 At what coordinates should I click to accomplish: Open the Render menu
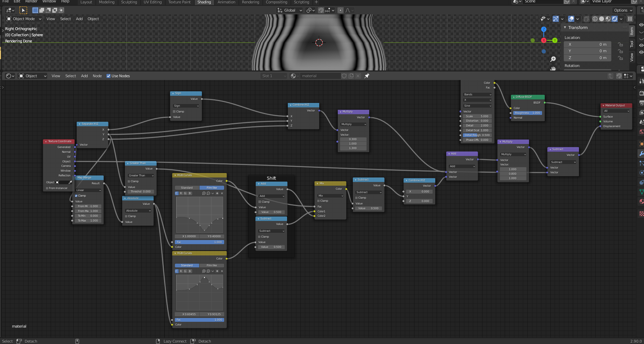(31, 1)
